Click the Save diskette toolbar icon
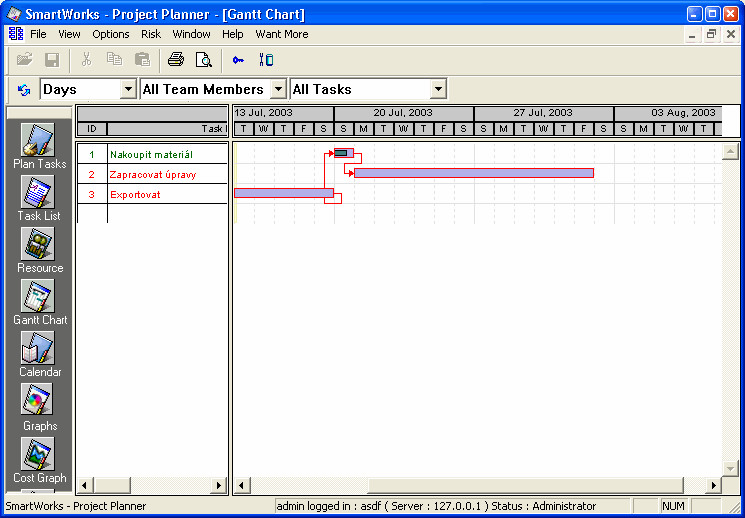745x518 pixels. [52, 60]
